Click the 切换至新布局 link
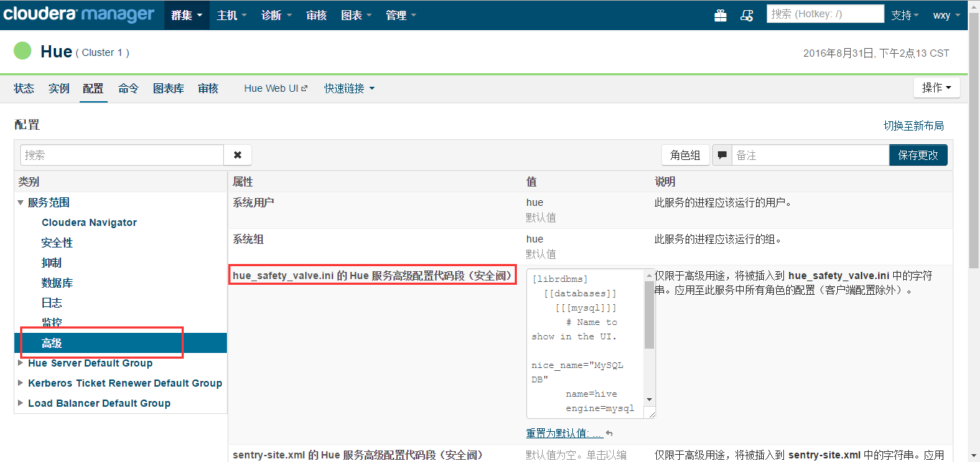 (913, 126)
